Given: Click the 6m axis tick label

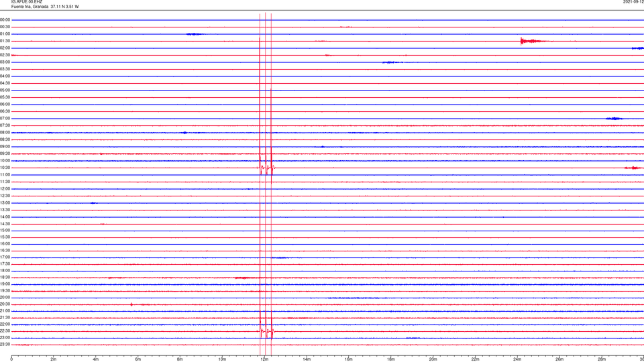Looking at the screenshot, I should tap(138, 359).
